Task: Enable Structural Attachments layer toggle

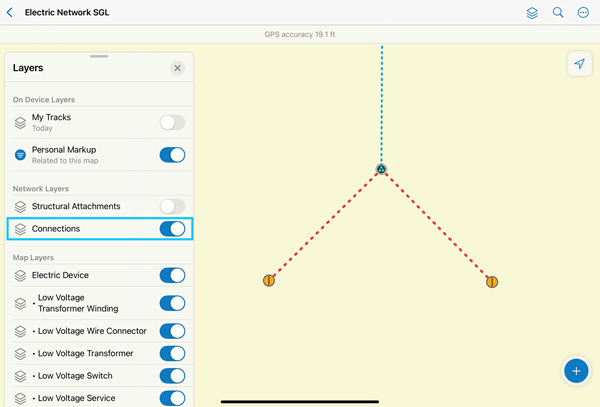Action: pyautogui.click(x=172, y=206)
